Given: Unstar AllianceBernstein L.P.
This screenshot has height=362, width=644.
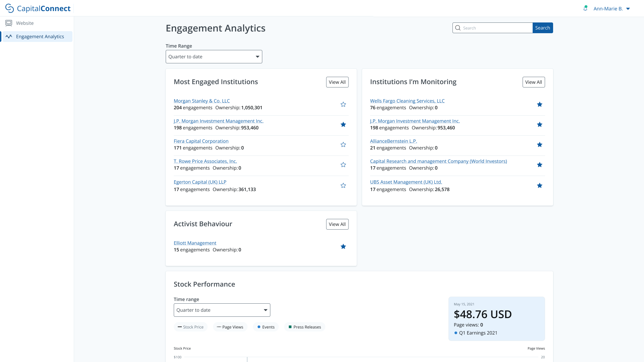Looking at the screenshot, I should pos(540,144).
